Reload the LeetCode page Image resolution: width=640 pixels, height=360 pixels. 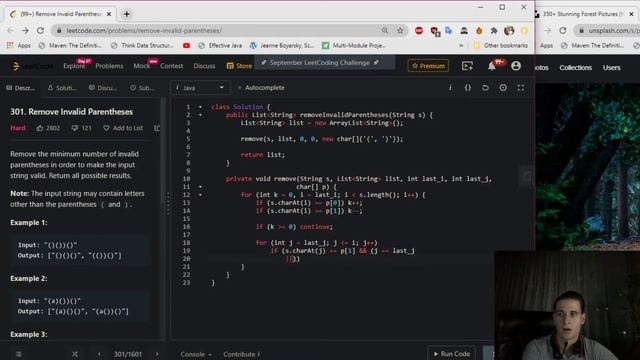coord(40,31)
